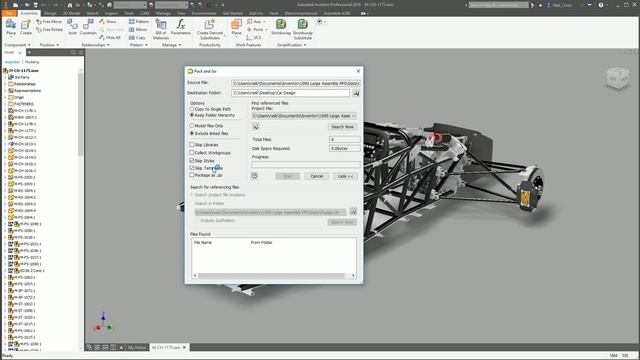Click the Create component icon
This screenshot has height=360, width=640.
tap(26, 27)
